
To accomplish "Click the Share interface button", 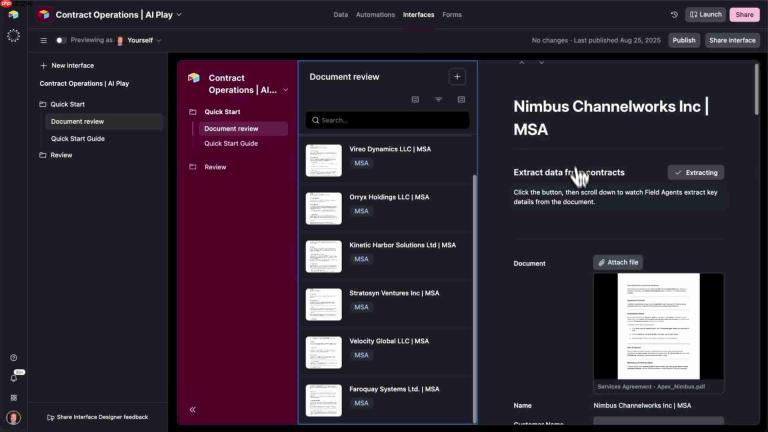I will [x=732, y=40].
